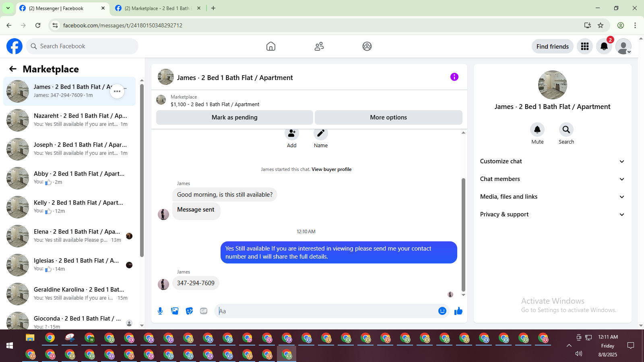This screenshot has width=644, height=362.
Task: Show hidden system tray icons chevron
Action: pos(569,346)
